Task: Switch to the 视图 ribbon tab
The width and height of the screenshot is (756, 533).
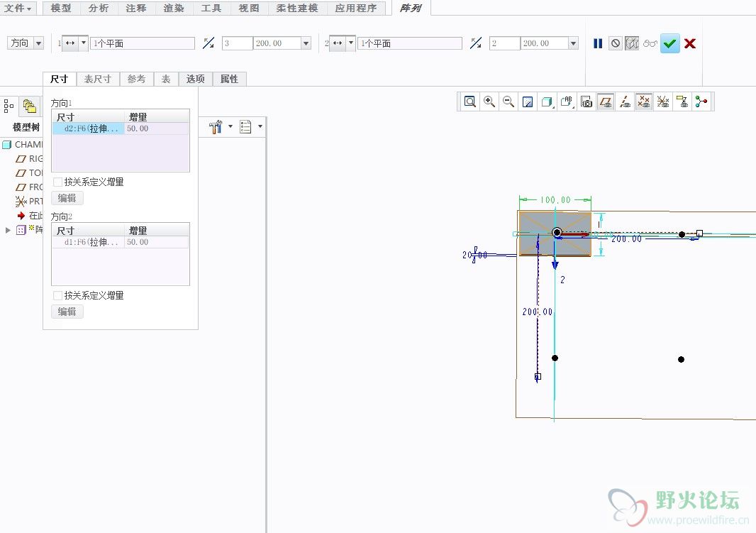Action: point(249,9)
